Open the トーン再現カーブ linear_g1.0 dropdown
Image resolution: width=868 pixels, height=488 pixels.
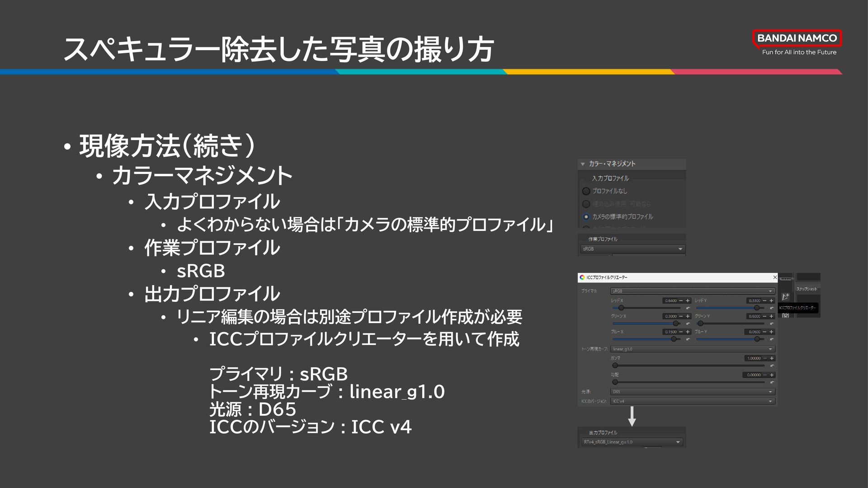(693, 349)
